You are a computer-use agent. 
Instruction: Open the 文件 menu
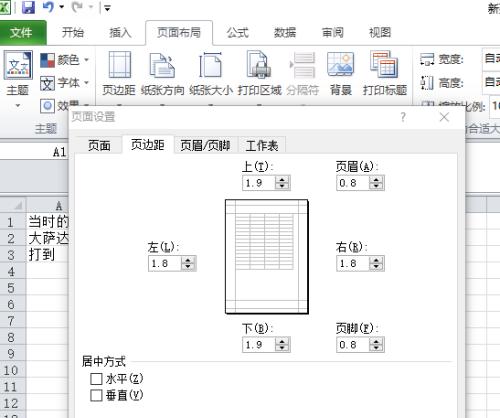point(22,32)
